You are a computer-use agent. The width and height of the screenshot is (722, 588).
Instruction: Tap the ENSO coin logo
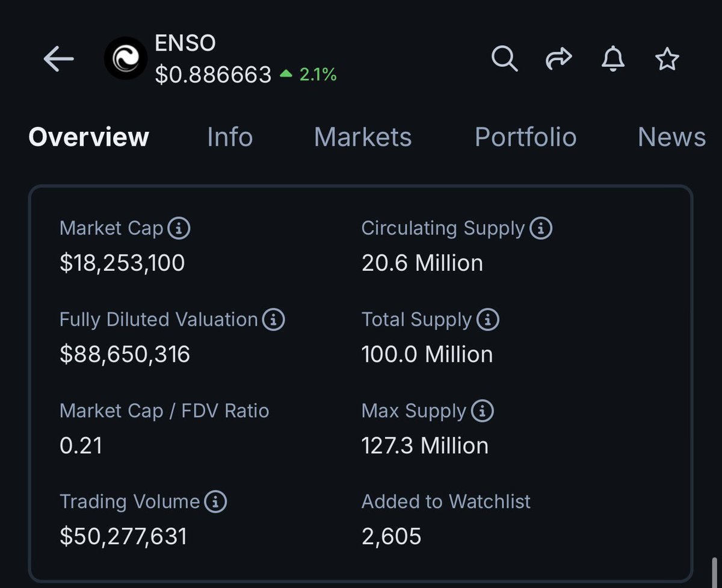[x=126, y=58]
